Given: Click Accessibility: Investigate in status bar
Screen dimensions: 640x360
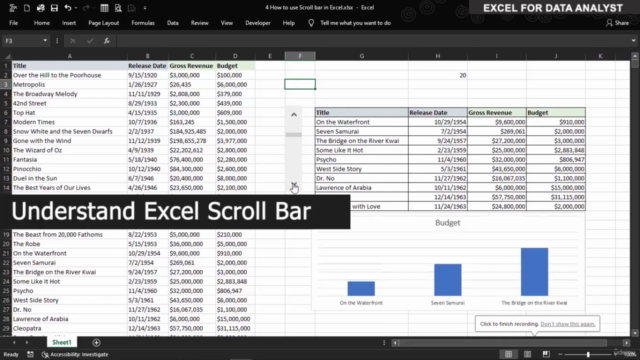Looking at the screenshot, I should (x=75, y=355).
